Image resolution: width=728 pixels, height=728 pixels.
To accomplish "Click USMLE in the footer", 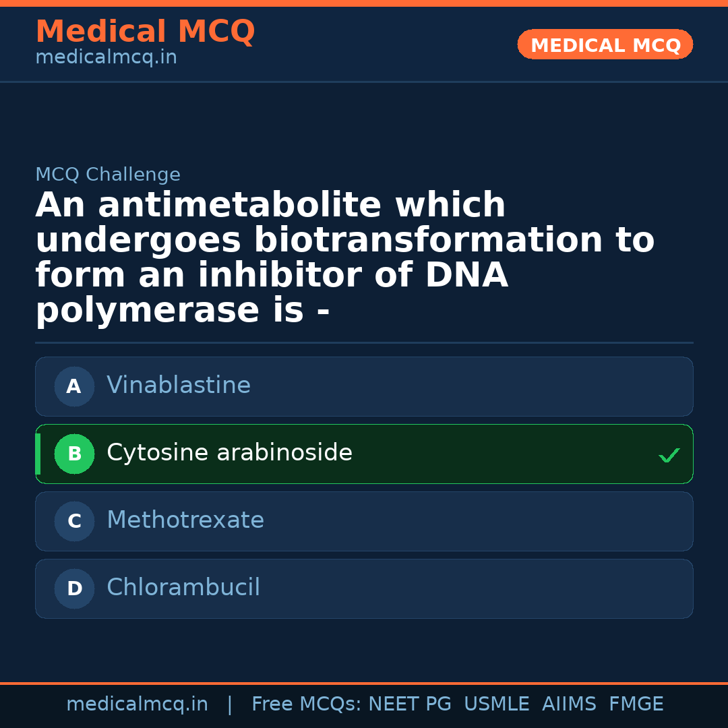I will 496,704.
